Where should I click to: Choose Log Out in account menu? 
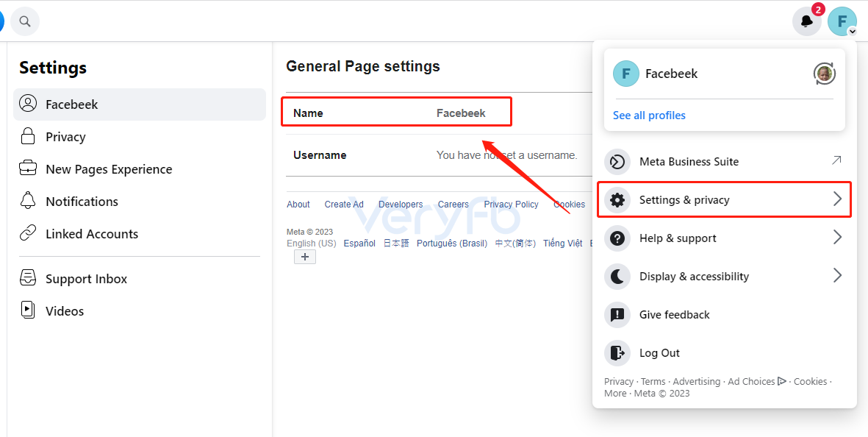click(x=724, y=353)
